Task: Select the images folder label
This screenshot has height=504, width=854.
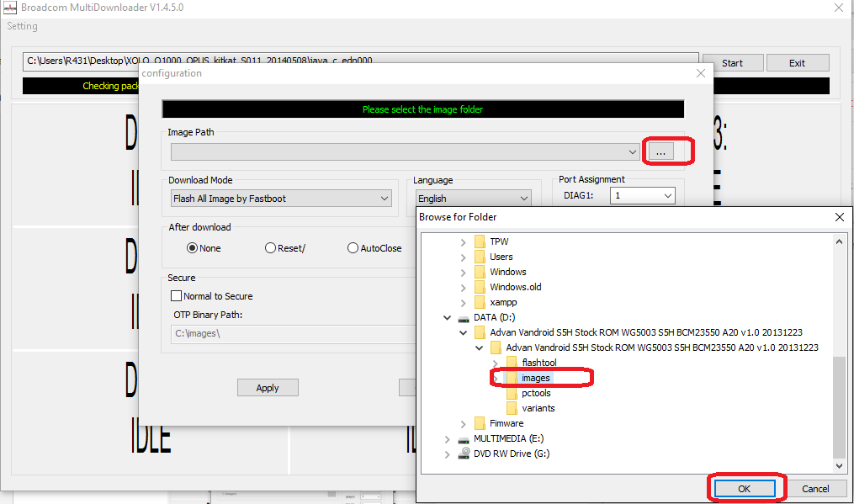Action: click(536, 378)
